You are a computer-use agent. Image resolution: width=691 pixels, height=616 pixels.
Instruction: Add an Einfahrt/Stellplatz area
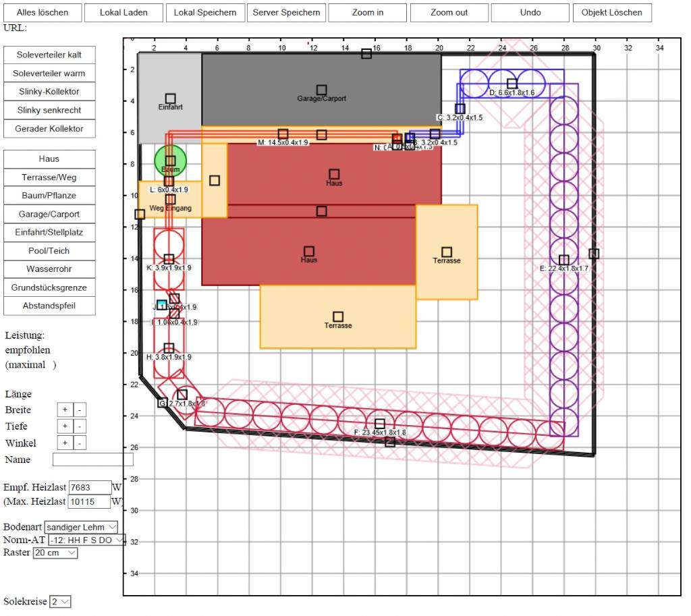(x=49, y=233)
